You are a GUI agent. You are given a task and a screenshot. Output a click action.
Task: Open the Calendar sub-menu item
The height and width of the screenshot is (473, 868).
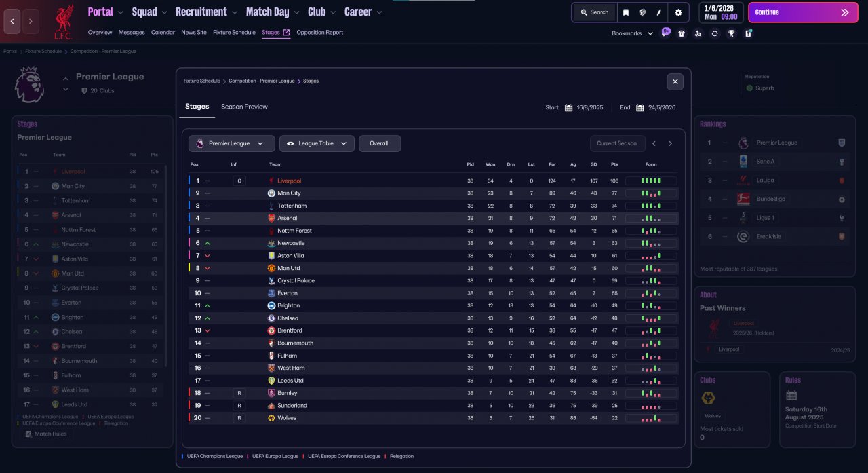[163, 32]
